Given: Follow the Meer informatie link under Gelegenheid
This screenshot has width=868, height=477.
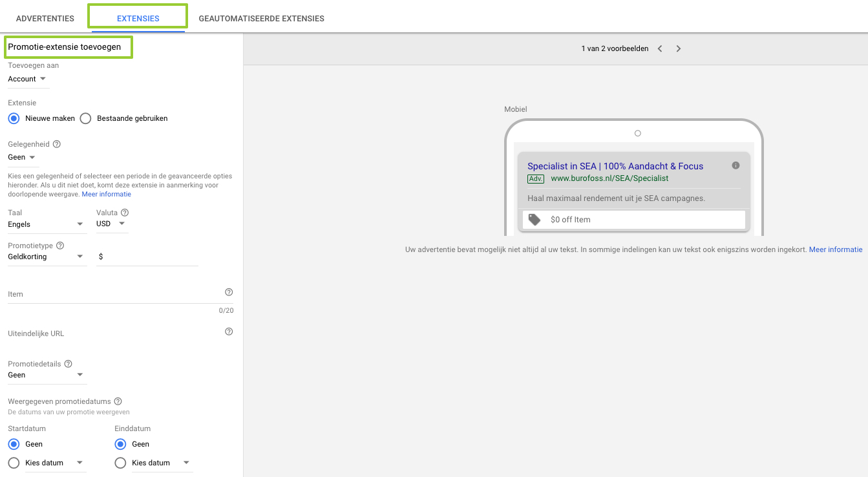Looking at the screenshot, I should coord(107,194).
